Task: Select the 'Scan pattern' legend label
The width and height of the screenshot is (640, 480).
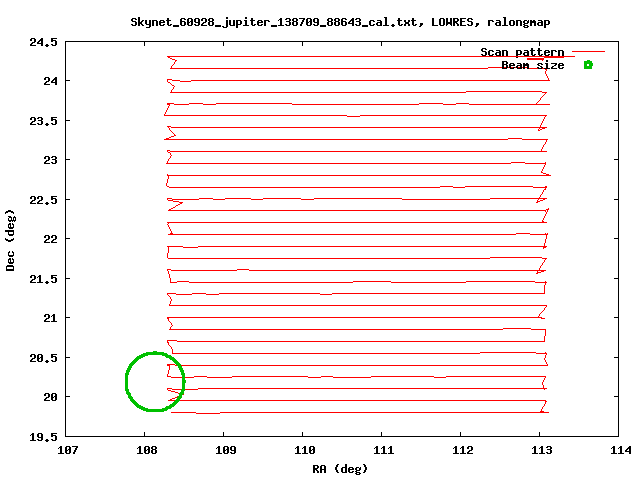Action: (x=522, y=52)
